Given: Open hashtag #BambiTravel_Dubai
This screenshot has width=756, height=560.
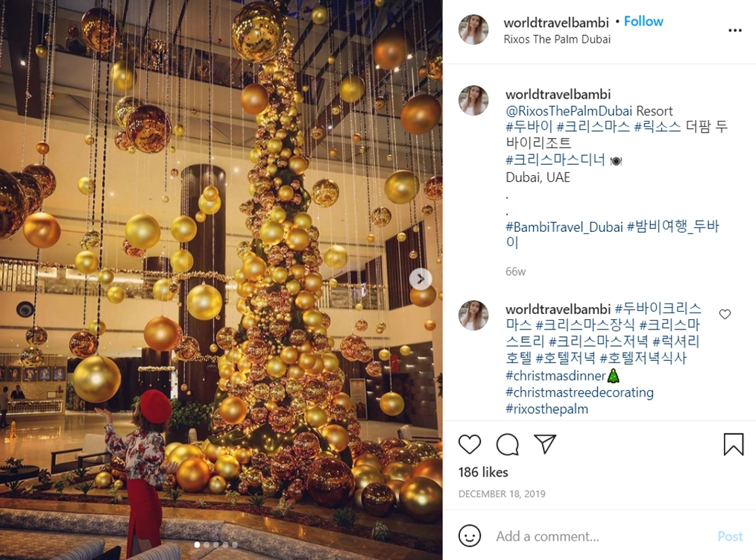Looking at the screenshot, I should pyautogui.click(x=564, y=227).
